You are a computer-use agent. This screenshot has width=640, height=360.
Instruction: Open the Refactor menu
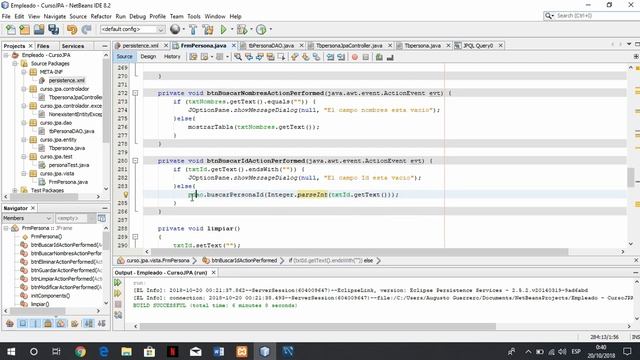[x=101, y=16]
